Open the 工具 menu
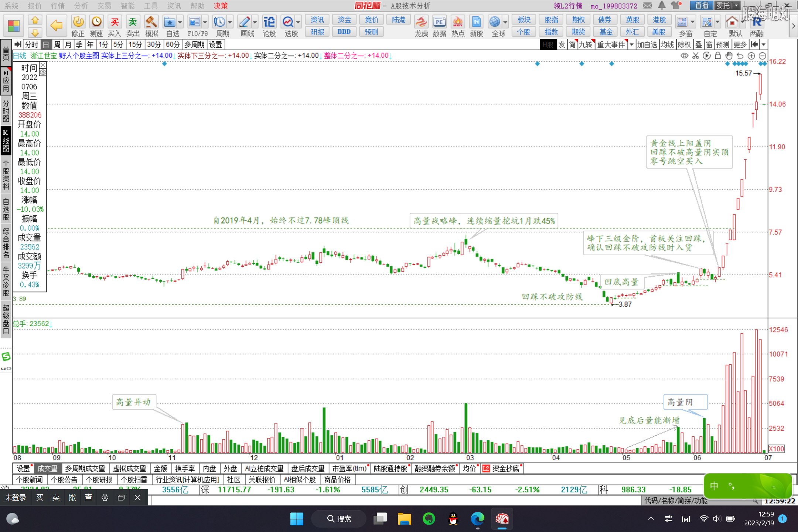The height and width of the screenshot is (532, 798). point(151,6)
